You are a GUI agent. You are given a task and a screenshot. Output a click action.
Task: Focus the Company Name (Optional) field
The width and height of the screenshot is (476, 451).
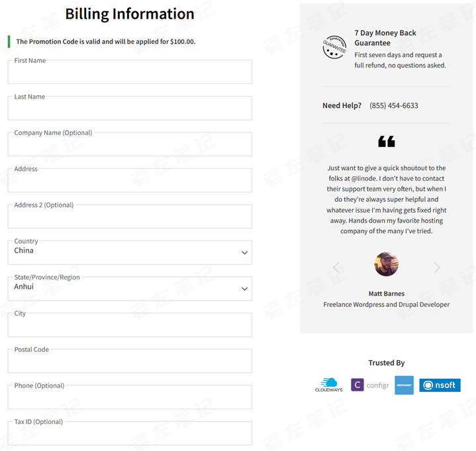coord(130,145)
